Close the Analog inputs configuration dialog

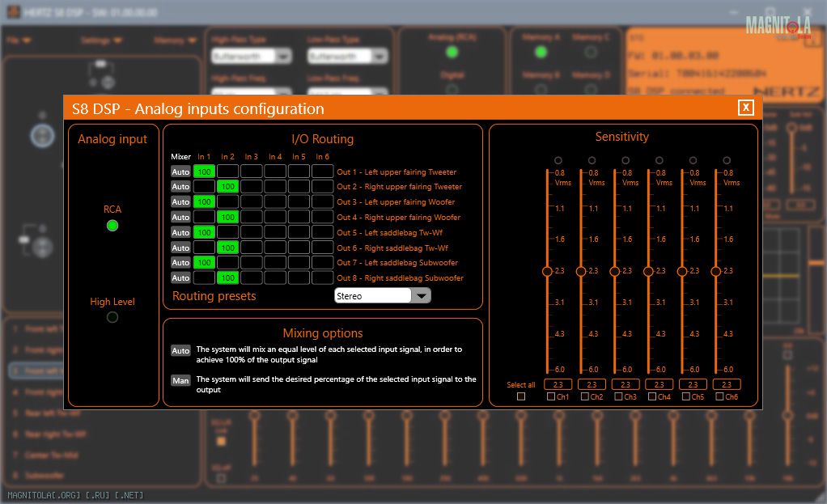pos(746,108)
